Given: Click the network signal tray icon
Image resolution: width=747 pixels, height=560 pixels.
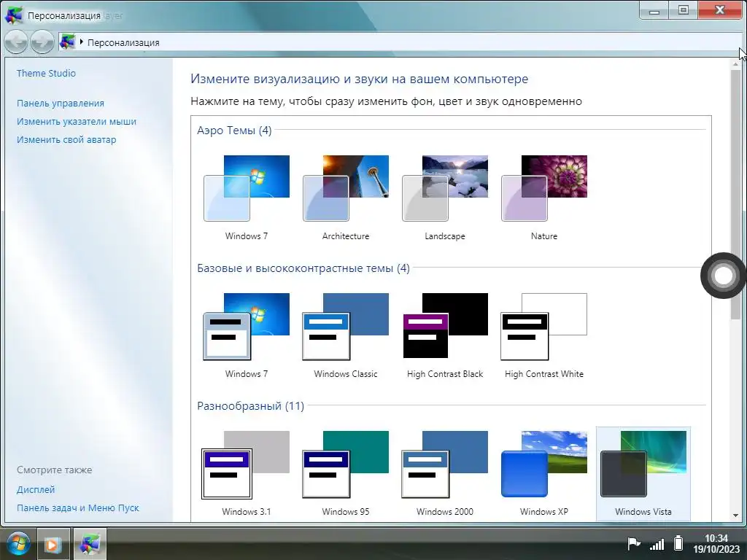Looking at the screenshot, I should pos(657,544).
